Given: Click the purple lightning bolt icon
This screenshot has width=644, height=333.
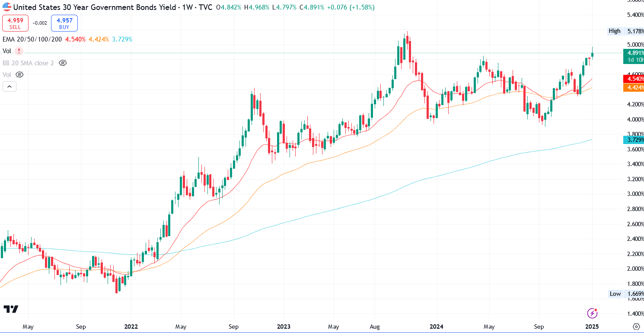Looking at the screenshot, I should (592, 313).
